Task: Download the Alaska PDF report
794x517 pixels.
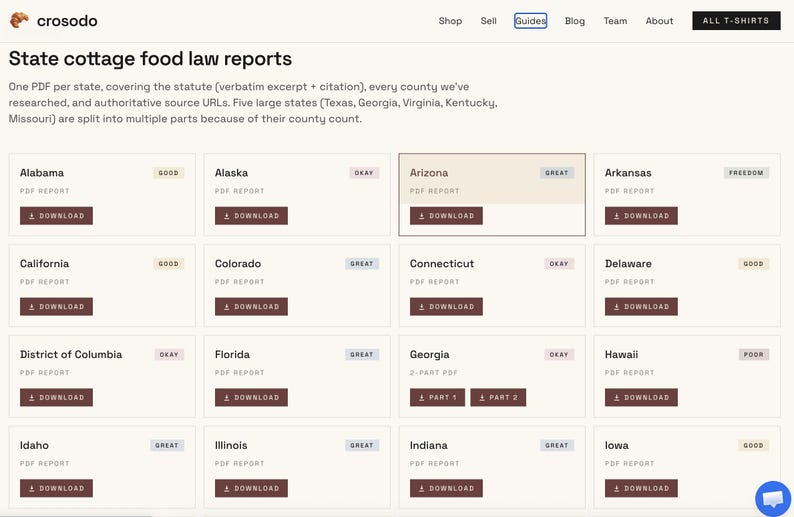Action: click(251, 216)
